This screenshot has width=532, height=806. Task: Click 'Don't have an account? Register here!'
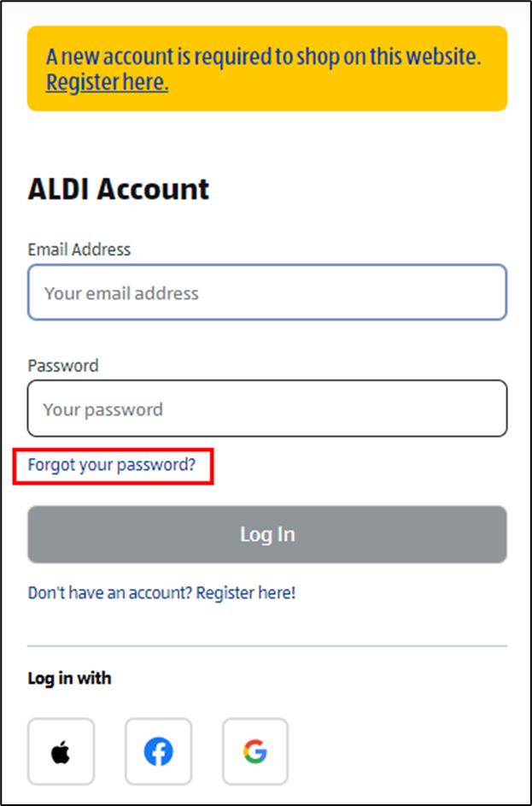coord(161,591)
